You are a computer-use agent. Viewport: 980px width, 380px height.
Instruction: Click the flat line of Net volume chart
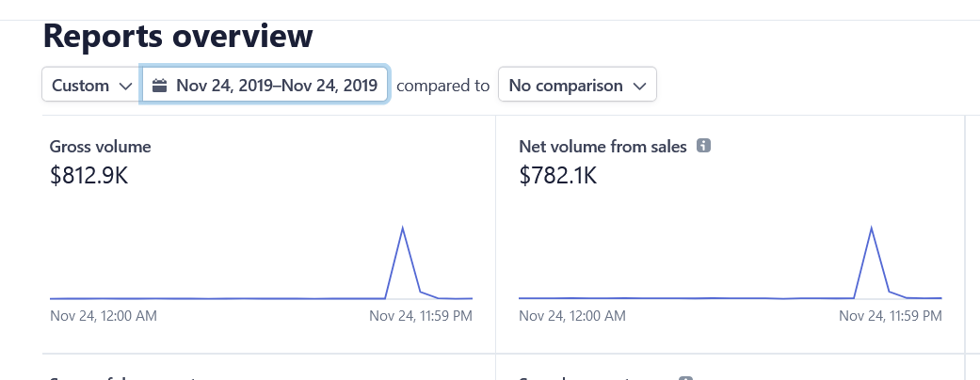[x=687, y=298]
